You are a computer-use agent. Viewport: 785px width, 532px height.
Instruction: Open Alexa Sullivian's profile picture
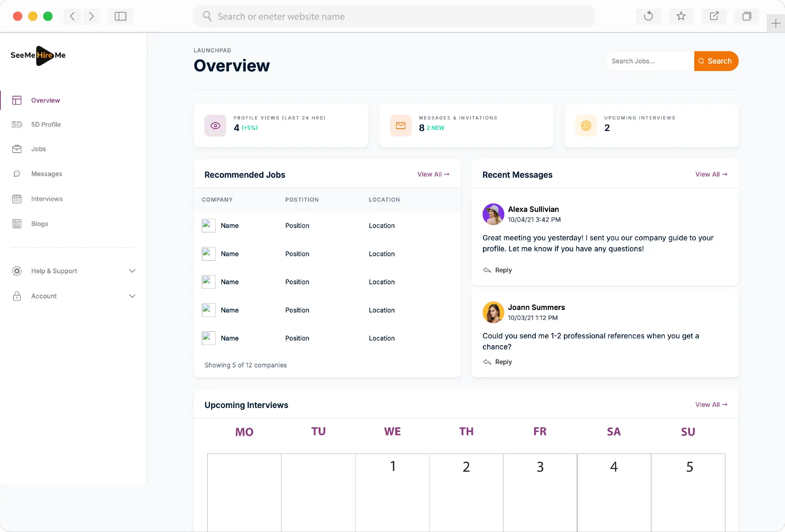tap(493, 214)
